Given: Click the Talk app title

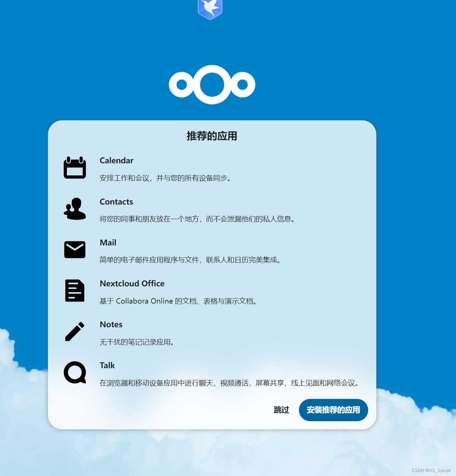Looking at the screenshot, I should [107, 365].
